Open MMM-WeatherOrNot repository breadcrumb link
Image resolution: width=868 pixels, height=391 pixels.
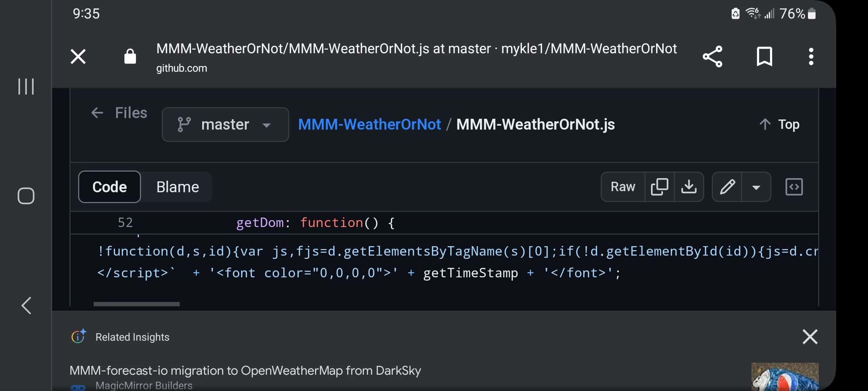(369, 125)
